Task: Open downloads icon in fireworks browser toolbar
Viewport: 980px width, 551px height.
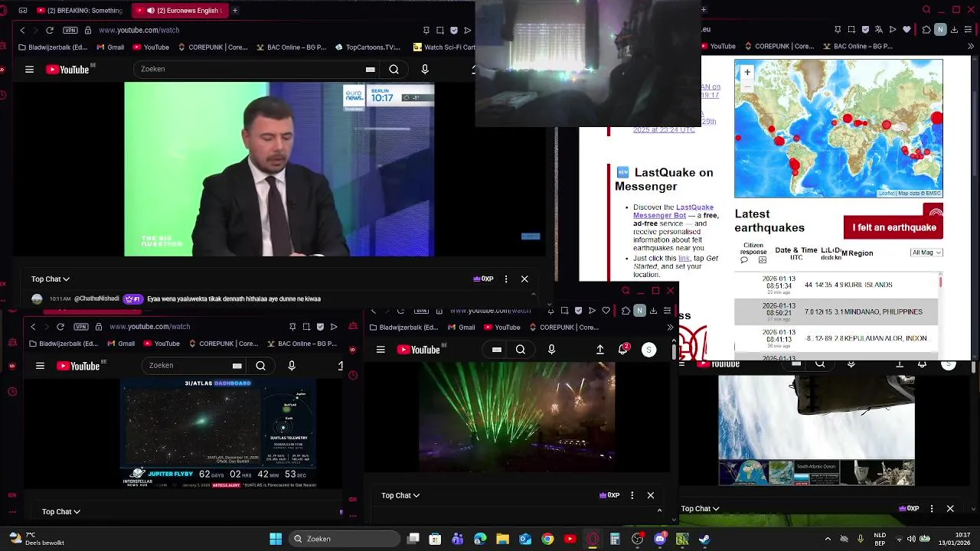Action: (x=653, y=311)
